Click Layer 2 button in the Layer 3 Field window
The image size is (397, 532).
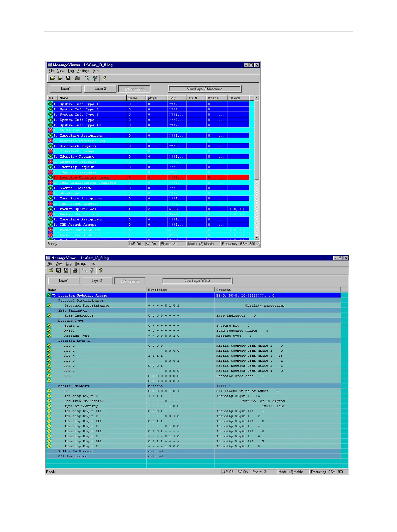pos(97,281)
